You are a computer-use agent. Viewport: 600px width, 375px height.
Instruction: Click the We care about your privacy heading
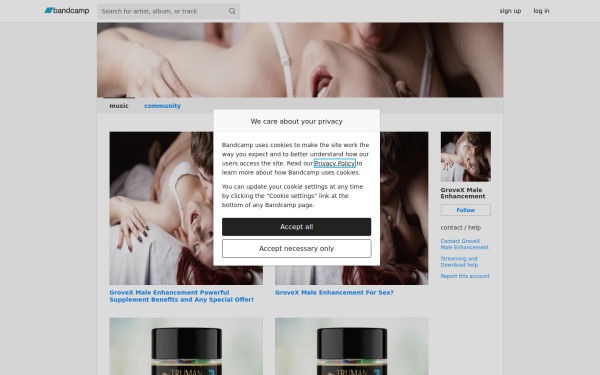297,121
